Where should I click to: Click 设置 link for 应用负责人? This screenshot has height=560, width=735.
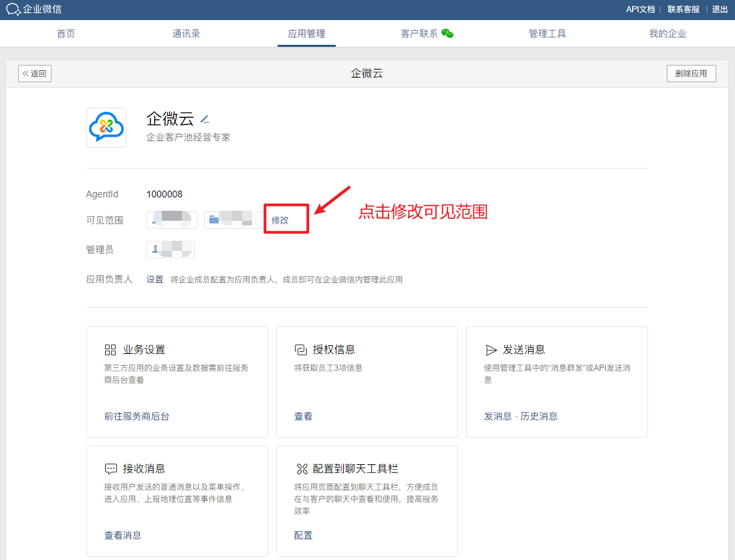tap(155, 280)
